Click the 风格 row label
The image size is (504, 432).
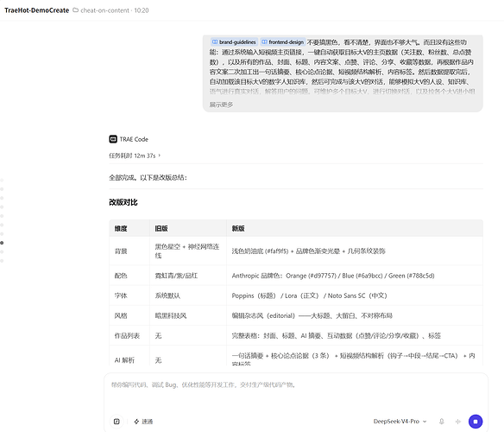click(121, 315)
